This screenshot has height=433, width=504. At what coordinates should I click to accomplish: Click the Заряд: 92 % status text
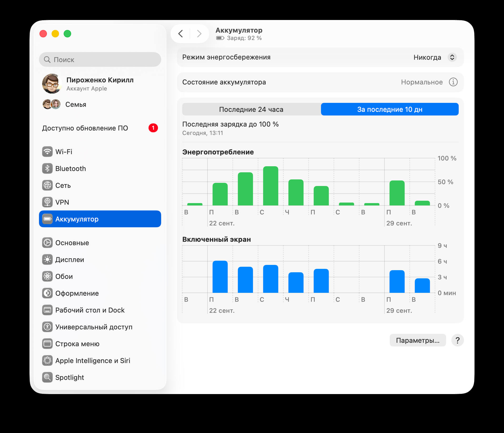coord(244,38)
